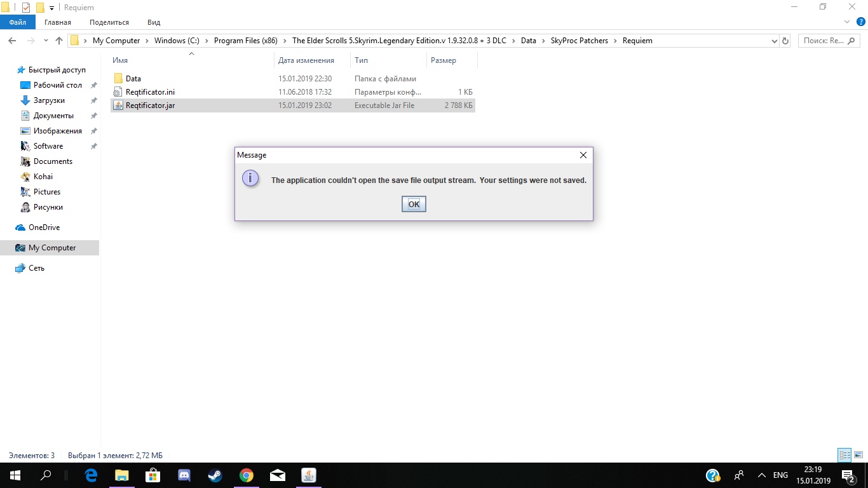Open taskbar Search
This screenshot has height=488, width=868.
click(x=46, y=475)
